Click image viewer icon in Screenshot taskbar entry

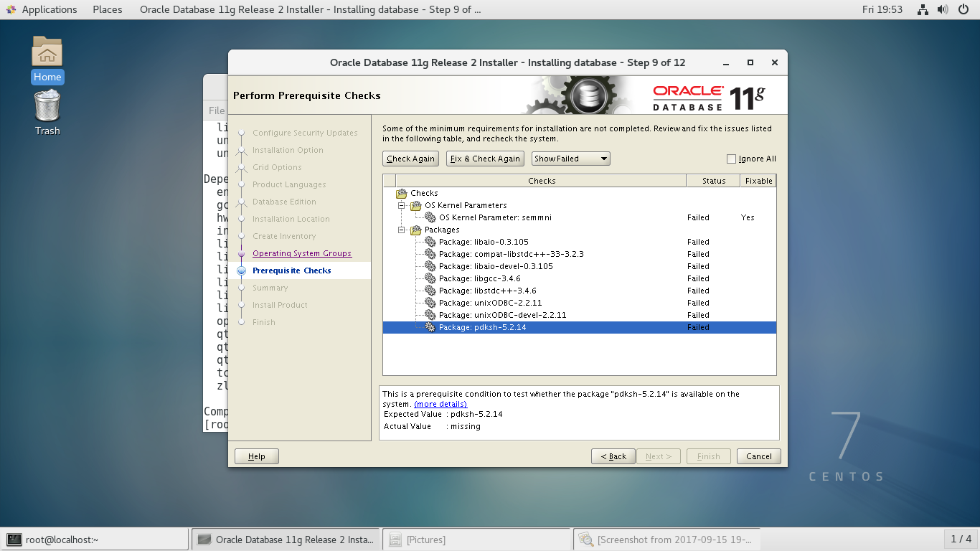pyautogui.click(x=586, y=540)
